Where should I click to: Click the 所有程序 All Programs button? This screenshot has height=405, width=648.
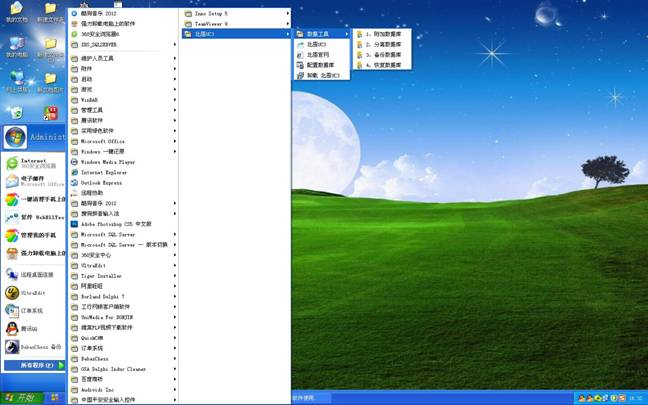pos(35,365)
